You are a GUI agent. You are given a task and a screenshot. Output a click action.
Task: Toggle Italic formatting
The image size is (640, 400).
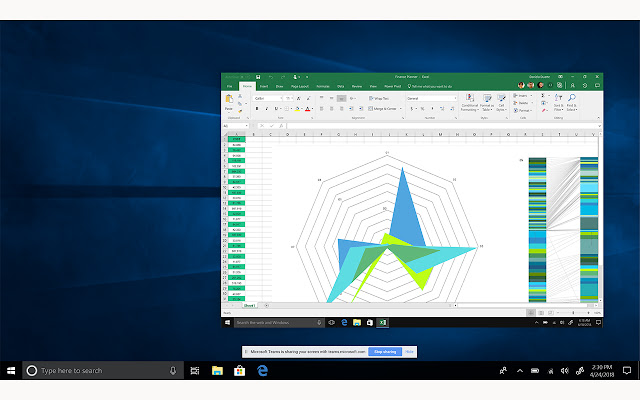tap(267, 109)
